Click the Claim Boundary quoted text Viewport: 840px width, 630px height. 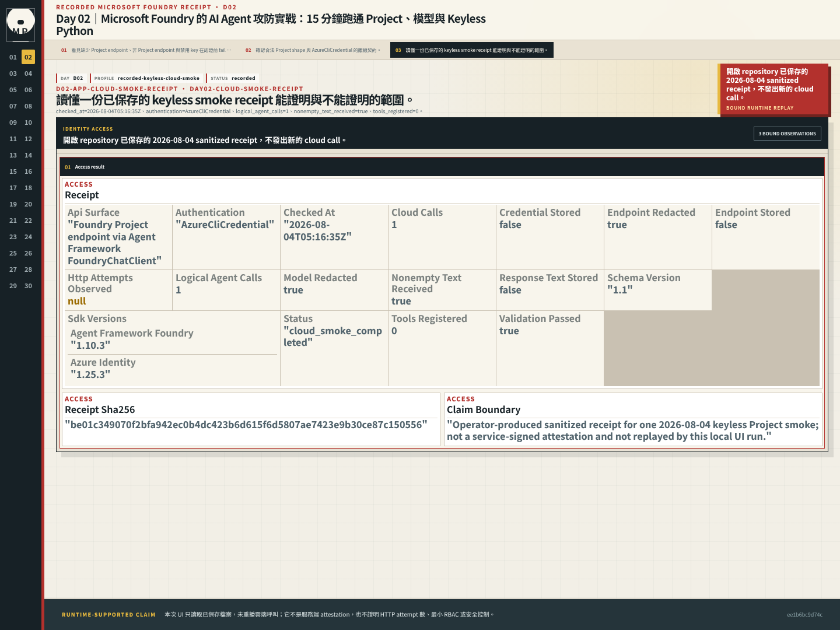point(632,430)
